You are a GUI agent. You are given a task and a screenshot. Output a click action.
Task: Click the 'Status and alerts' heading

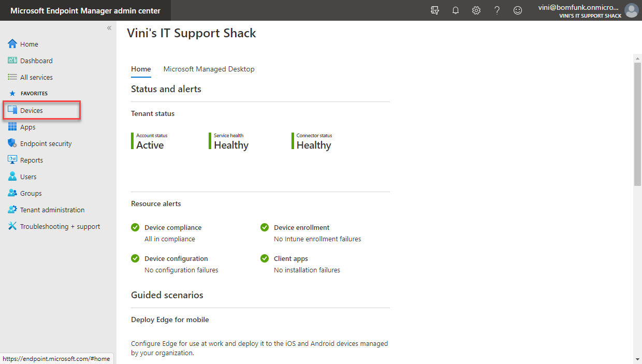click(x=166, y=89)
